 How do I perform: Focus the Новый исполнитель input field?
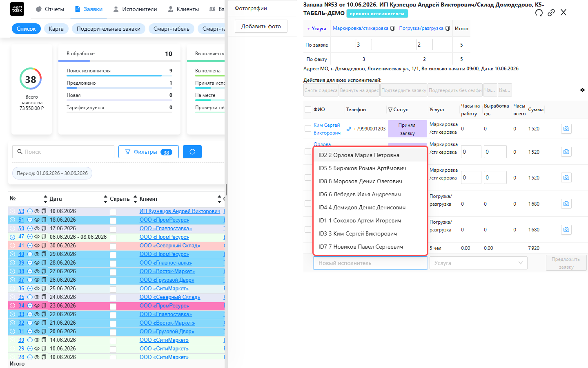click(x=370, y=263)
